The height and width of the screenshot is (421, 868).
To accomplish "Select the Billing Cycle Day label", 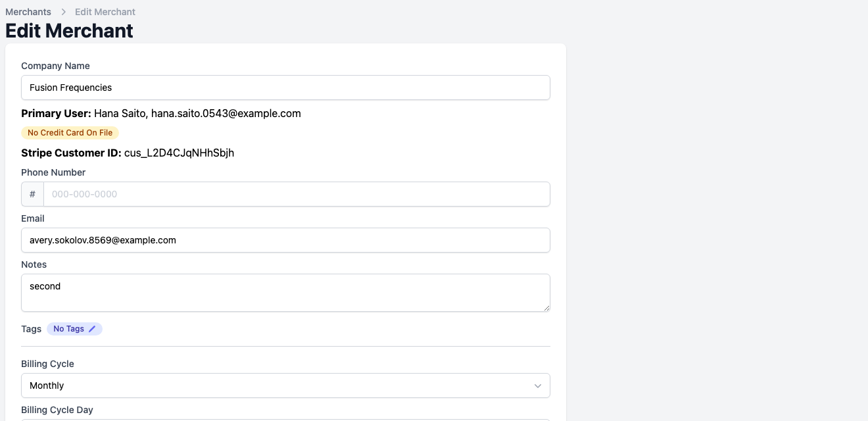I will pos(57,410).
